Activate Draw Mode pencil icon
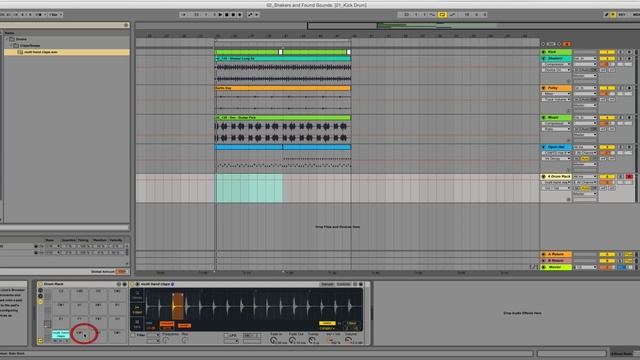Image resolution: width=640 pixels, height=360 pixels. [x=606, y=15]
